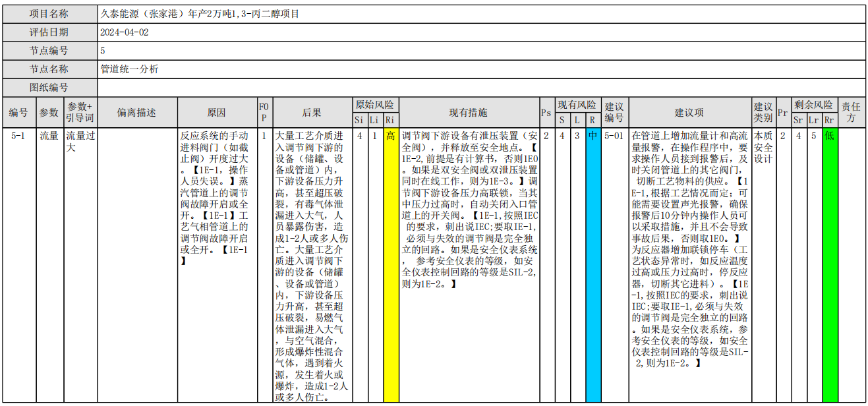Click the 后果 column header
The width and height of the screenshot is (868, 406).
click(x=312, y=113)
